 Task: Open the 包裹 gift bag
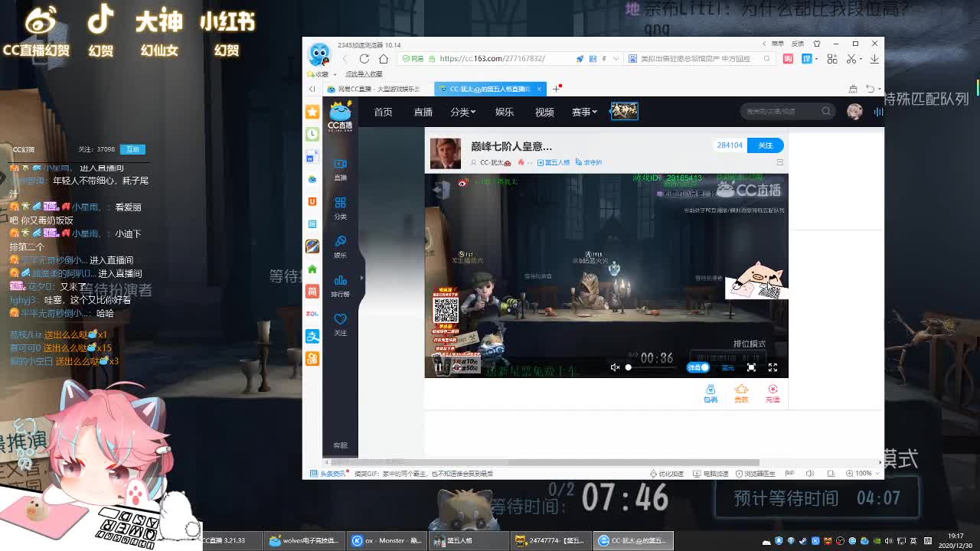tap(710, 393)
